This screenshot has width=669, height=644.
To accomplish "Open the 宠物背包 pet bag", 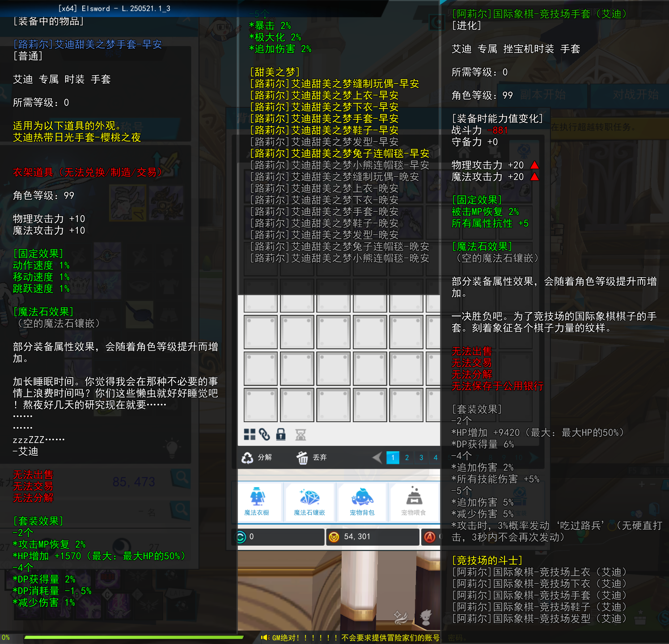I will tap(362, 501).
